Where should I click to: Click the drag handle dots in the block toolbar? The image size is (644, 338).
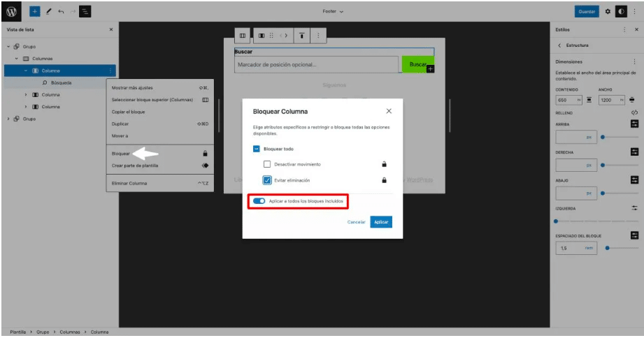pos(271,36)
